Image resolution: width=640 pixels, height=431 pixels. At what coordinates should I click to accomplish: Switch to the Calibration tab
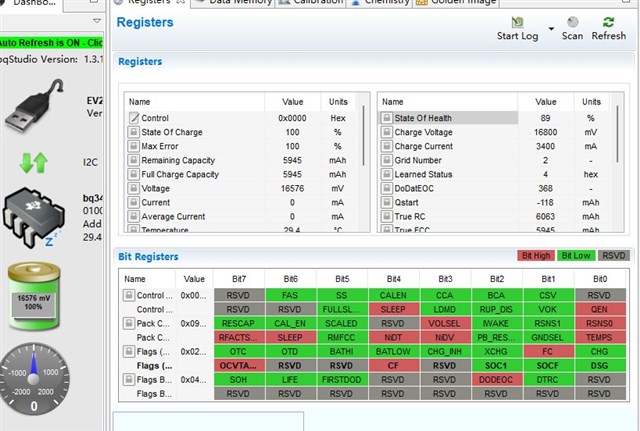[x=312, y=2]
